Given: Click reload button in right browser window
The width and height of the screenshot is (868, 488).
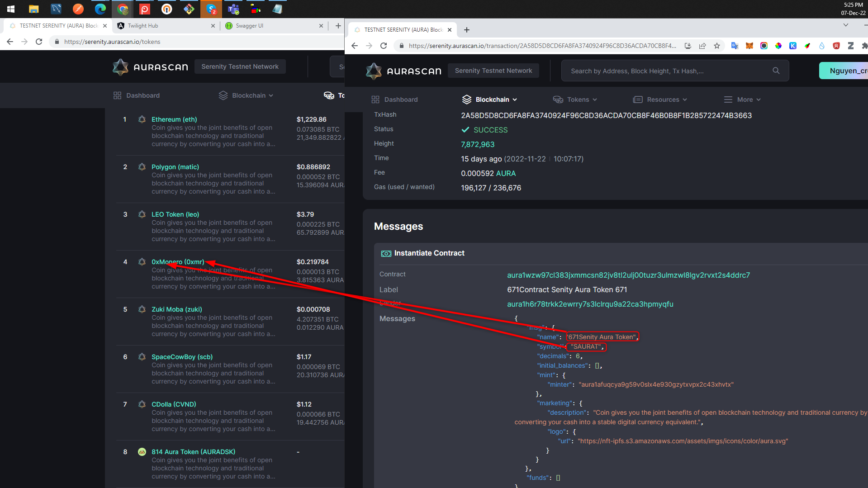Looking at the screenshot, I should [x=384, y=46].
